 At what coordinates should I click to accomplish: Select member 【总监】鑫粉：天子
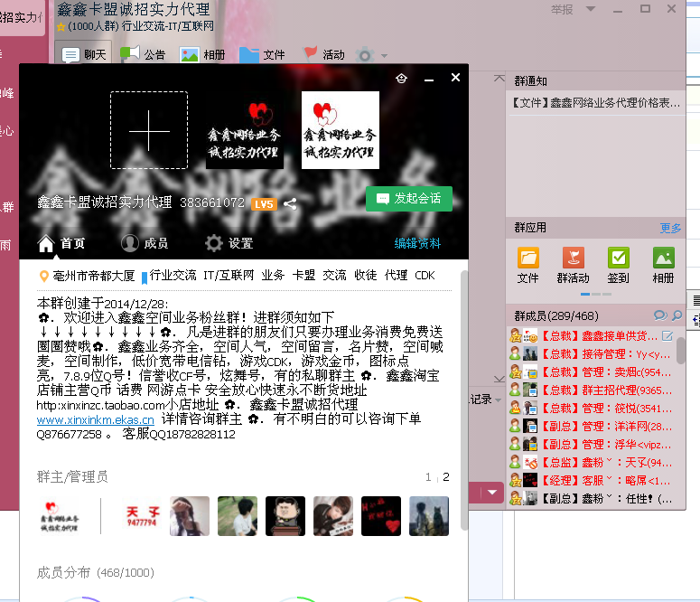coord(591,462)
